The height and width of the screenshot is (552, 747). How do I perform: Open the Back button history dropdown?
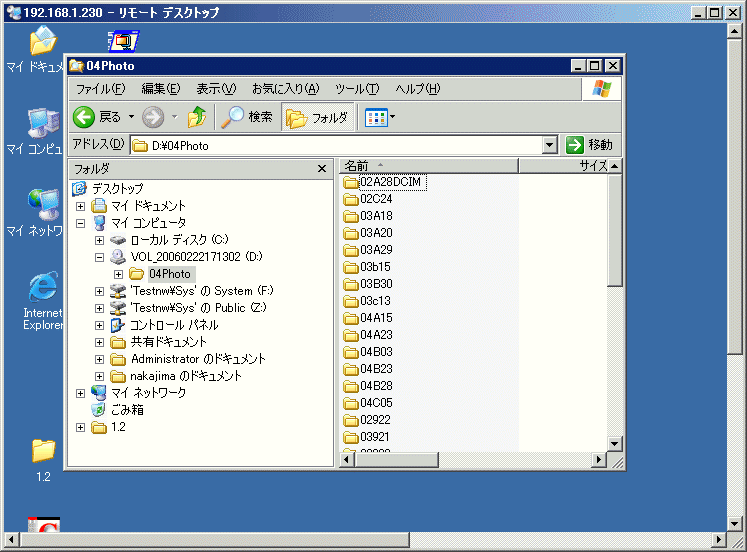131,117
